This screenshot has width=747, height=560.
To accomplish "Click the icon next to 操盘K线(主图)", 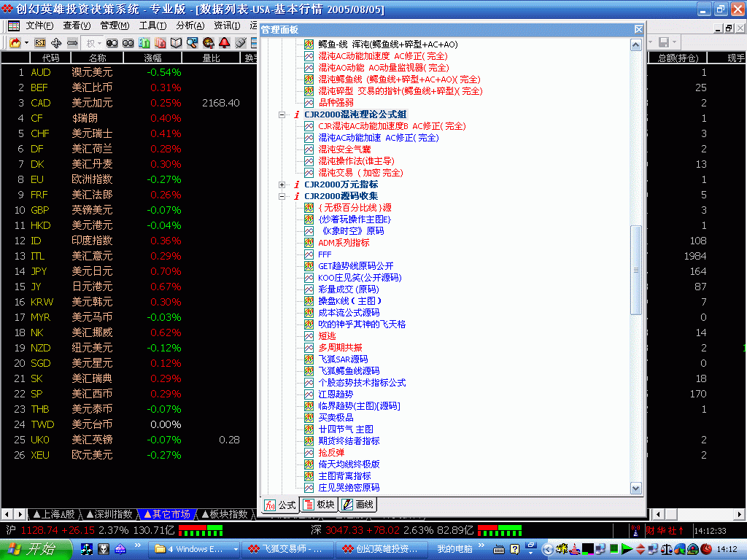I will 309,301.
